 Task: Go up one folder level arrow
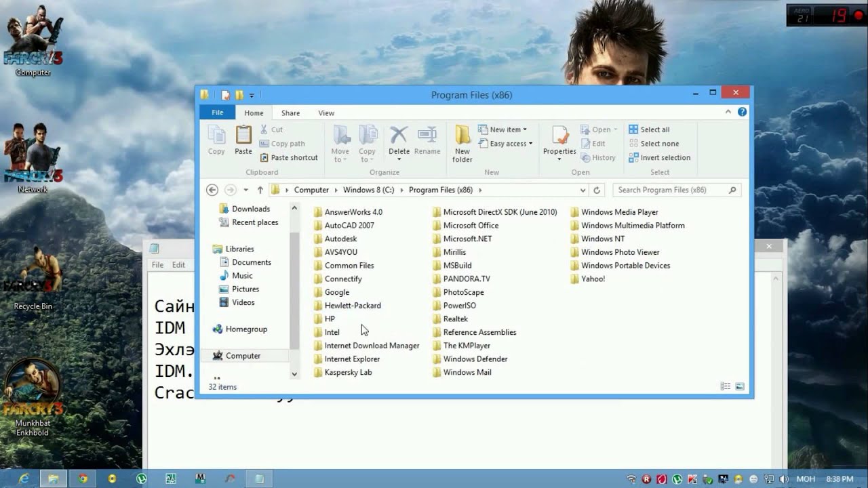260,190
